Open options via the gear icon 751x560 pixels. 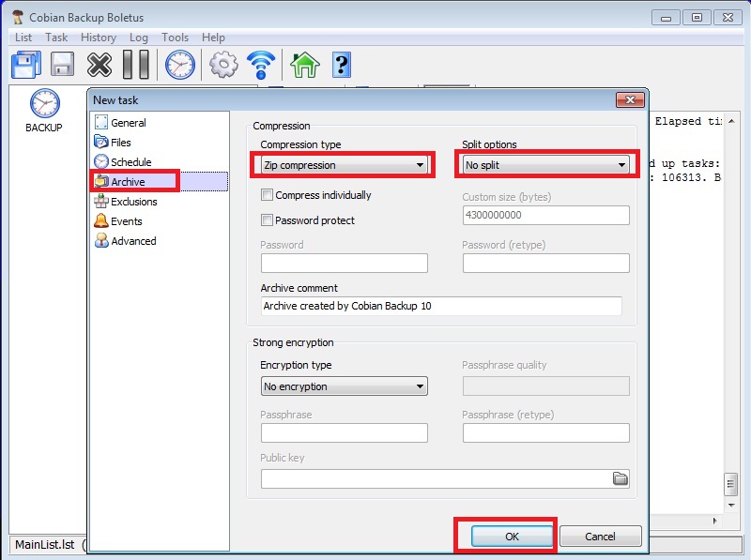point(223,65)
